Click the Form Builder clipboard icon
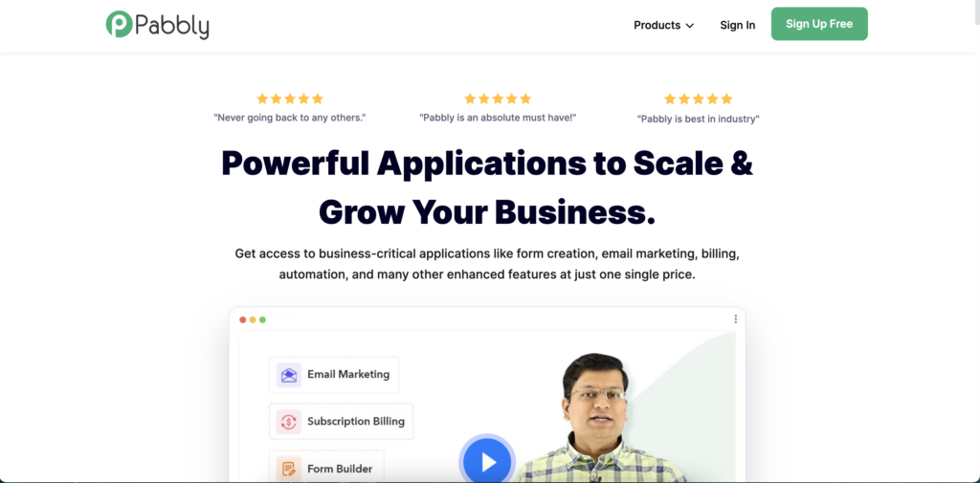 289,469
